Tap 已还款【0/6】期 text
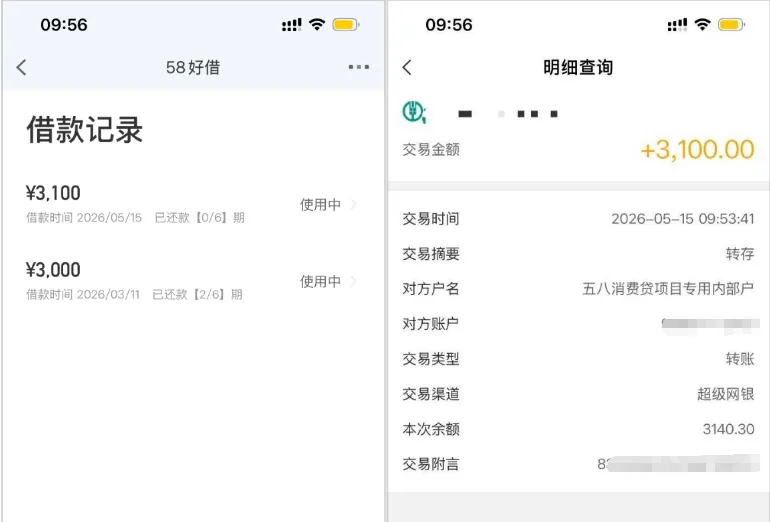Viewport: 770px width, 522px height. [199, 218]
